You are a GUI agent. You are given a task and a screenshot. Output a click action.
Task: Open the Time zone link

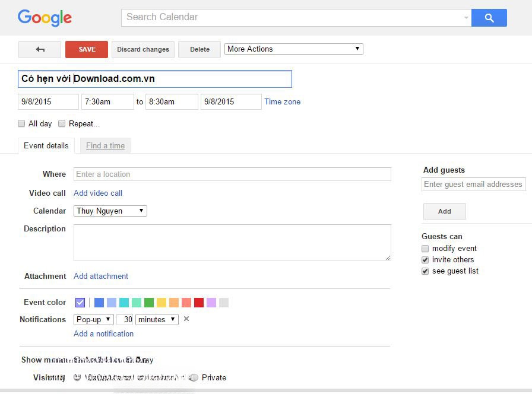[x=282, y=101]
